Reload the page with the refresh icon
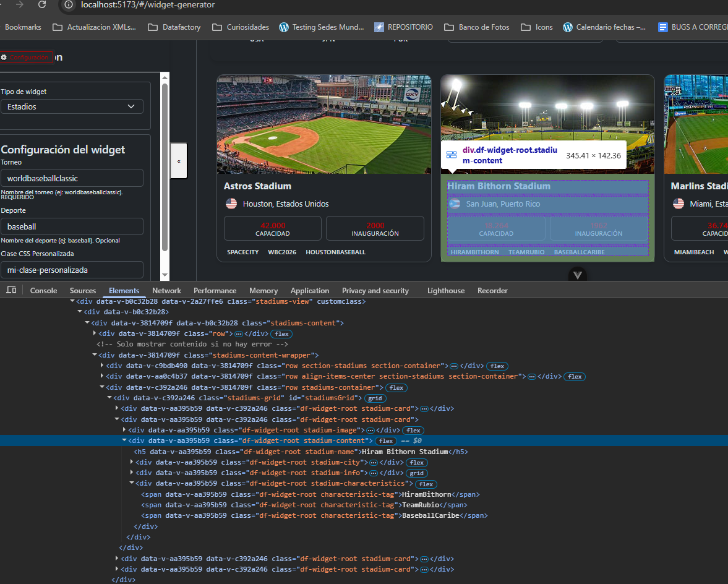This screenshot has width=728, height=584. [x=42, y=4]
